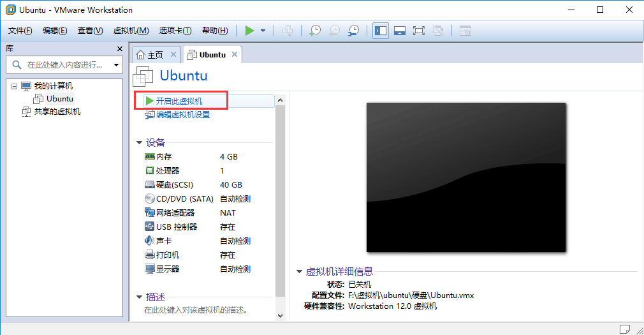Image resolution: width=644 pixels, height=335 pixels.
Task: Click 编辑虚拟机设置 link
Action: (x=183, y=115)
